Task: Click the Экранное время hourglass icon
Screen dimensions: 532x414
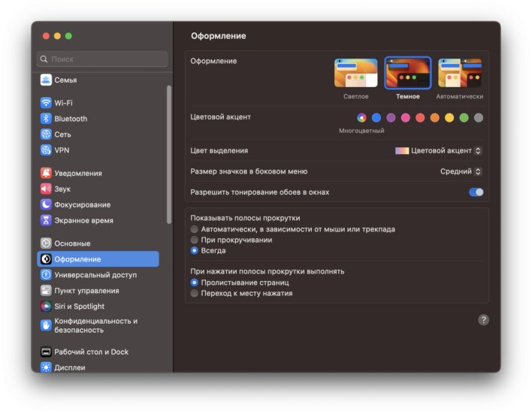Action: click(46, 220)
